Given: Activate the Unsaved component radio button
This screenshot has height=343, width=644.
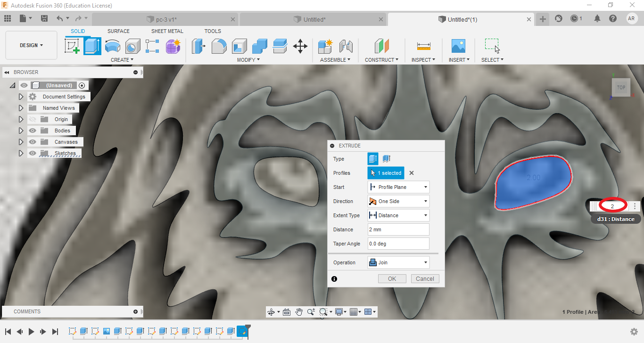Looking at the screenshot, I should tap(82, 85).
